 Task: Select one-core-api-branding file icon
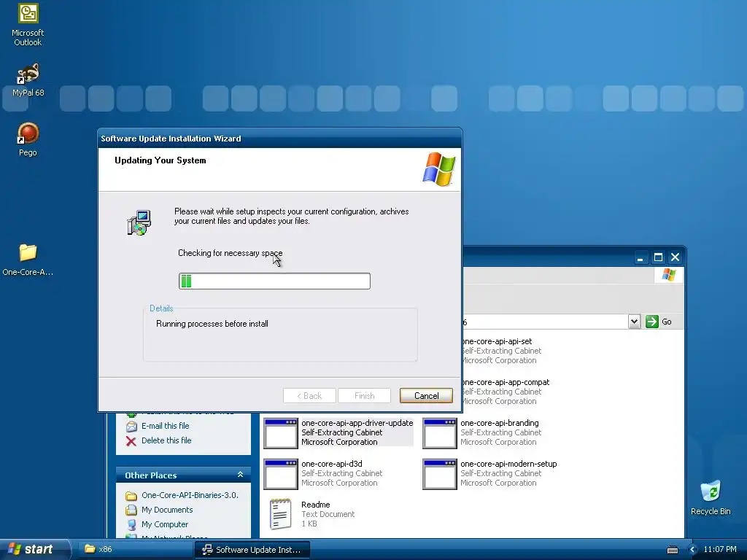pyautogui.click(x=440, y=433)
